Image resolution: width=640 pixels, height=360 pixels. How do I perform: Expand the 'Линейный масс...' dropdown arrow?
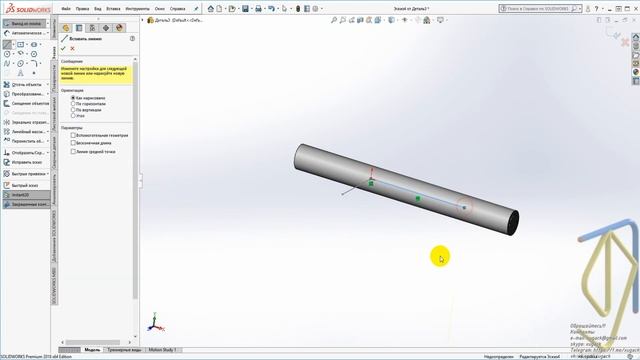tap(47, 131)
